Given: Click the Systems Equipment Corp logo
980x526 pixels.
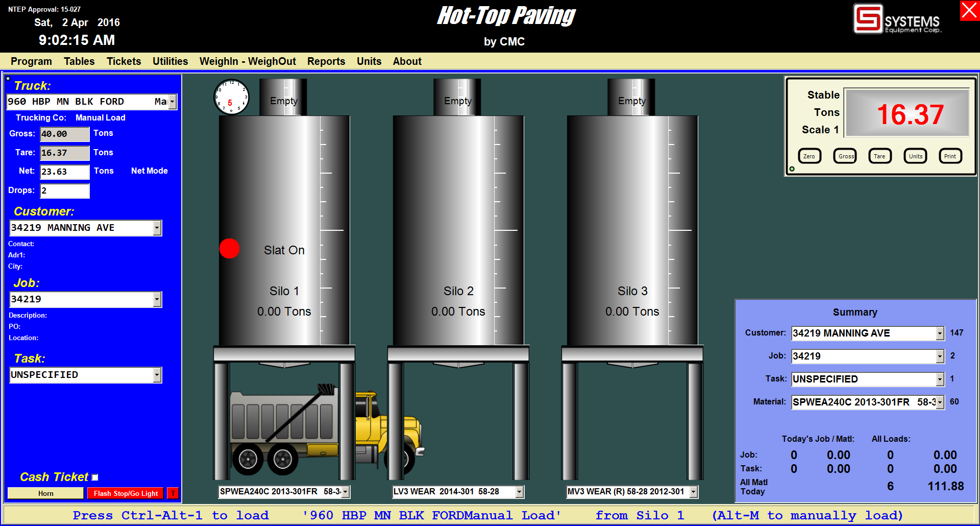Looking at the screenshot, I should click(x=897, y=19).
